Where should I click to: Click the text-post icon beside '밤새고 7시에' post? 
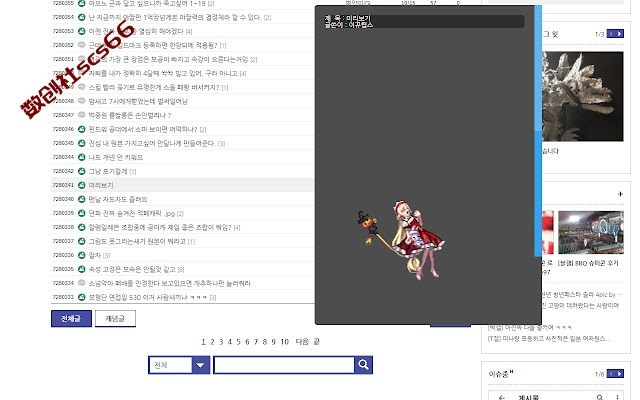tap(82, 101)
